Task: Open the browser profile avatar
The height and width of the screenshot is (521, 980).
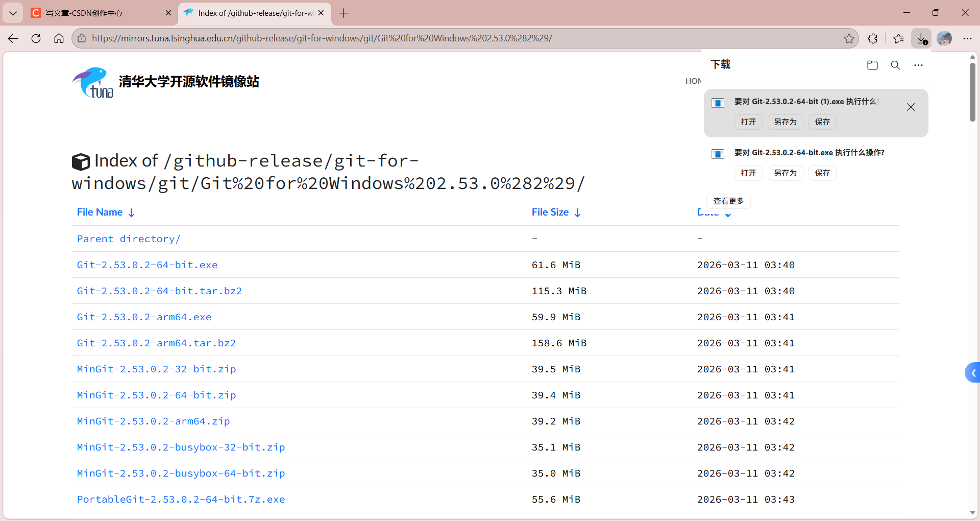Action: pyautogui.click(x=945, y=38)
